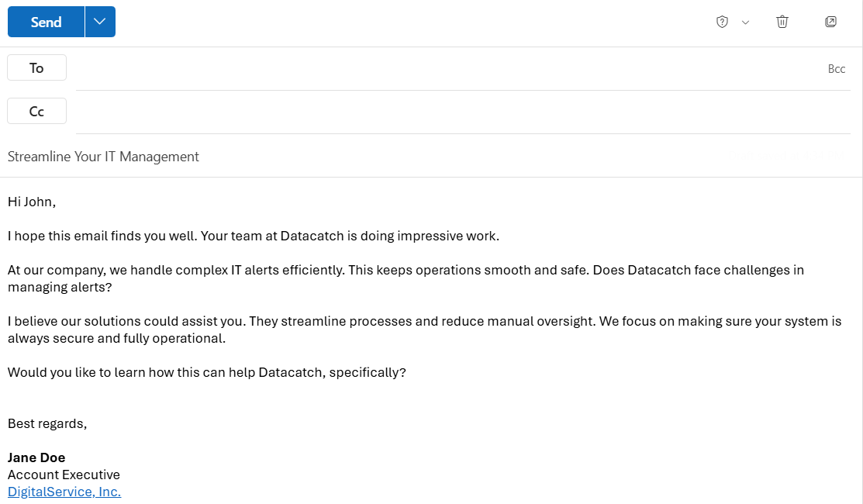Viewport: 863px width, 504px height.
Task: Click the 'Jane Doe' signature name
Action: pos(36,457)
